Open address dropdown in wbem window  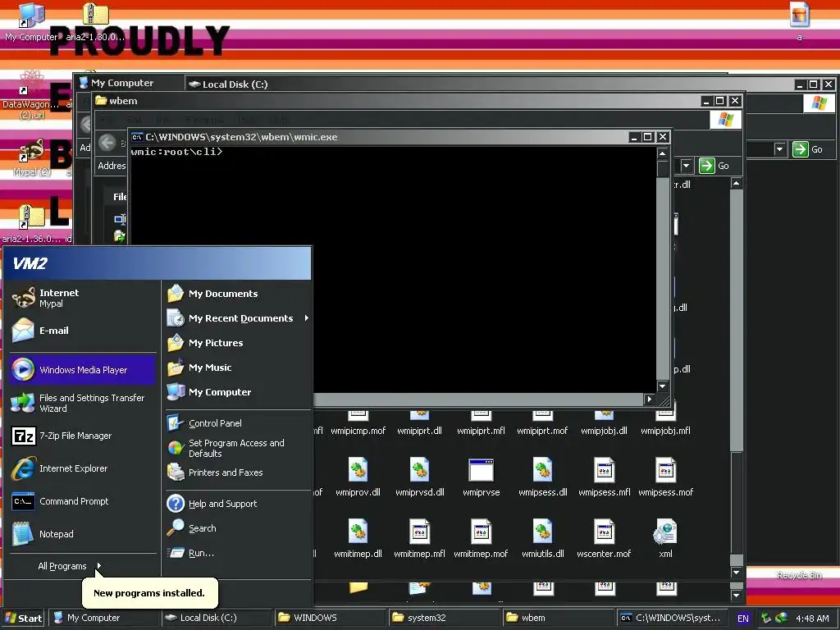coord(686,166)
